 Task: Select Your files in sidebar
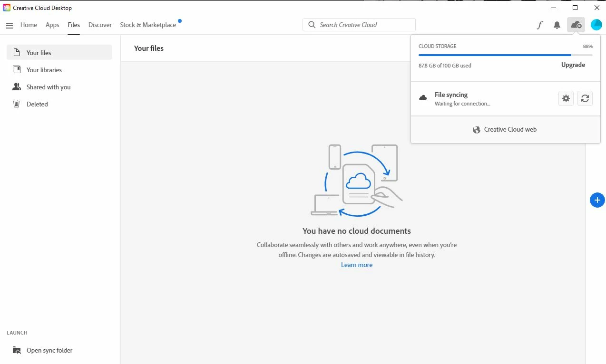[x=59, y=52]
